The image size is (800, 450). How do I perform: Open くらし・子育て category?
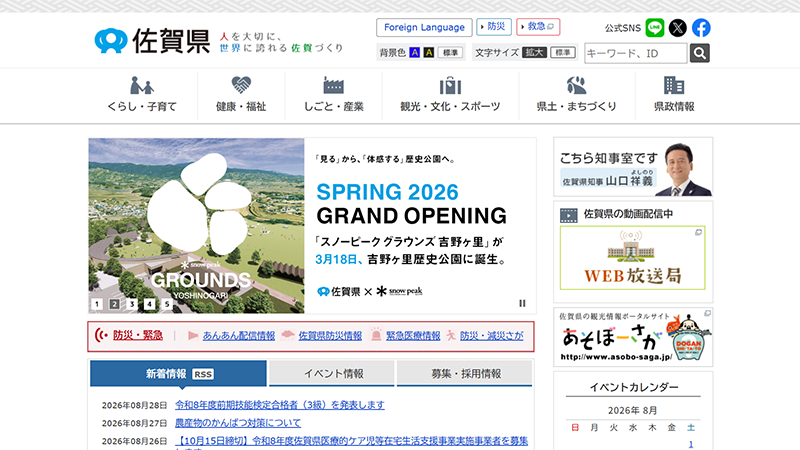click(x=142, y=95)
